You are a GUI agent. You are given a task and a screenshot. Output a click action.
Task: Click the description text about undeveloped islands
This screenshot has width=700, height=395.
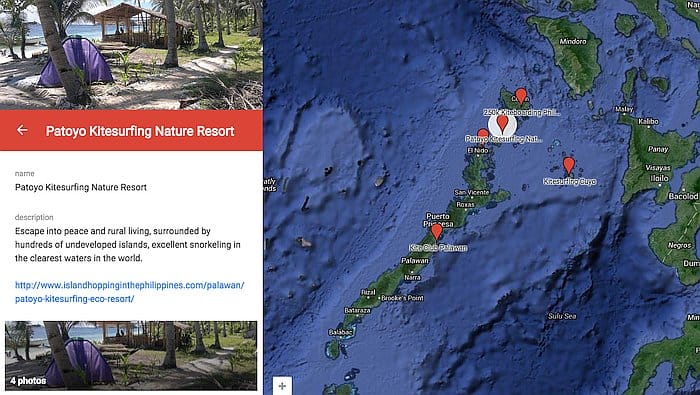point(128,245)
